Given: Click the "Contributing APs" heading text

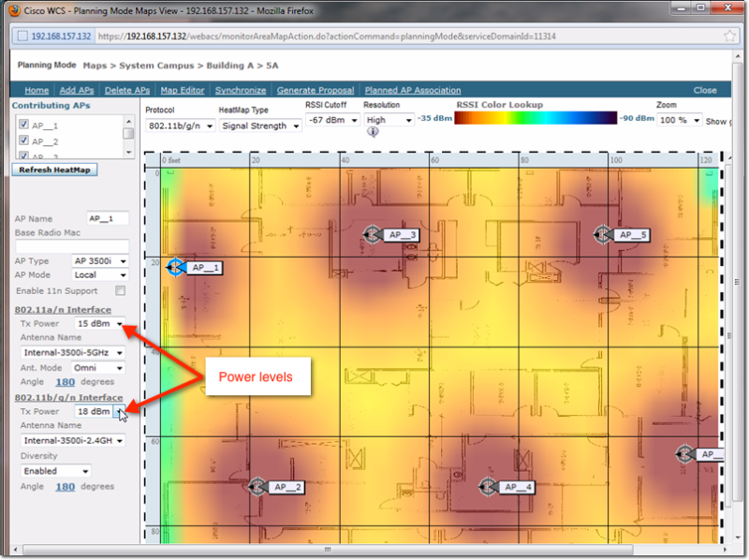Looking at the screenshot, I should tap(51, 105).
